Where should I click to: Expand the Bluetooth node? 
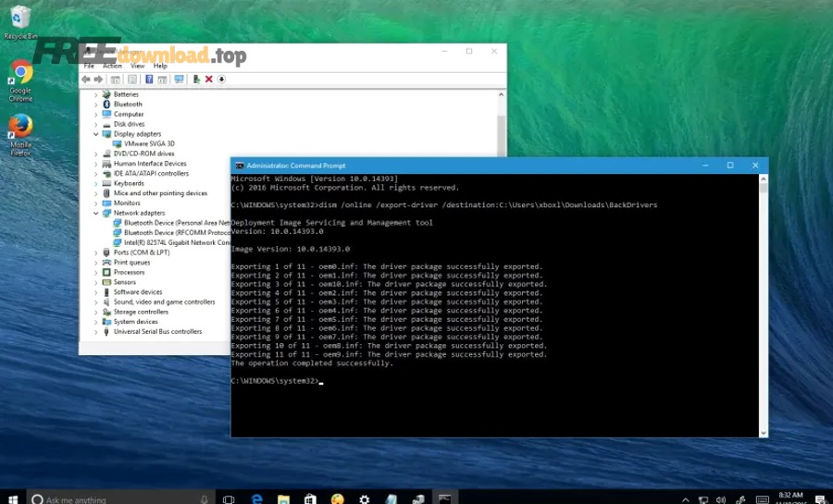[x=95, y=104]
